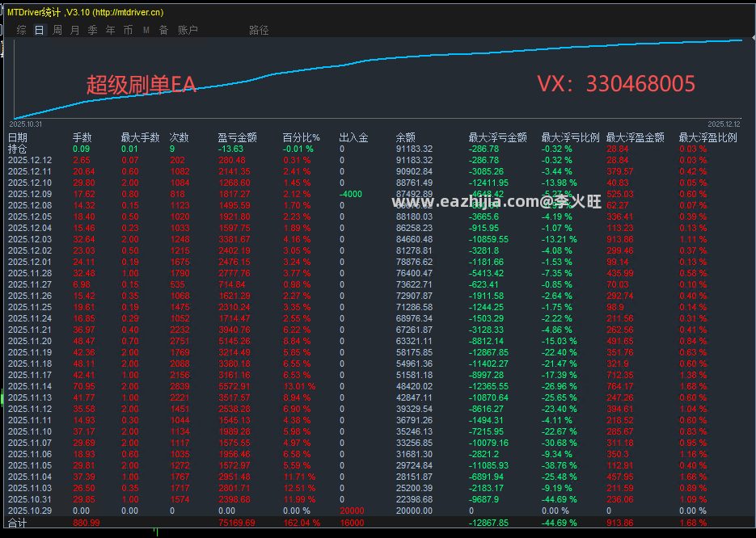Click the 最大浮盈比例 column header
This screenshot has height=538, width=756.
pos(708,138)
